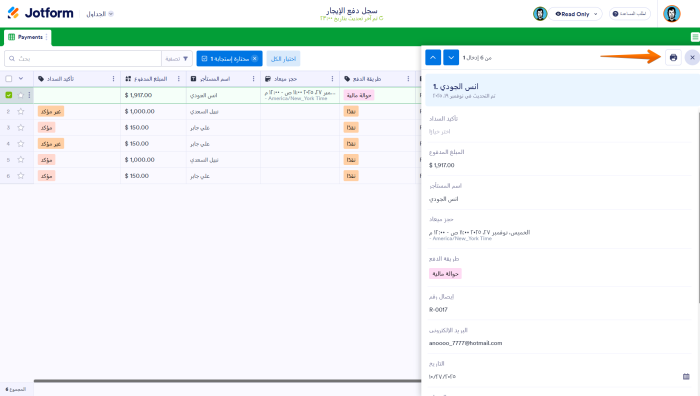
Task: Select the نبيل السعدي cell in row 5
Action: click(223, 159)
